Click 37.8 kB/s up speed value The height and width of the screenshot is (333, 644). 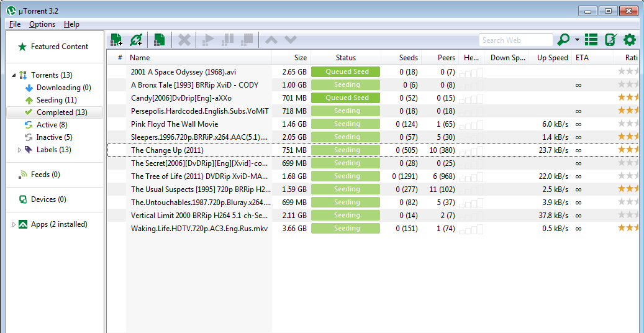click(554, 215)
